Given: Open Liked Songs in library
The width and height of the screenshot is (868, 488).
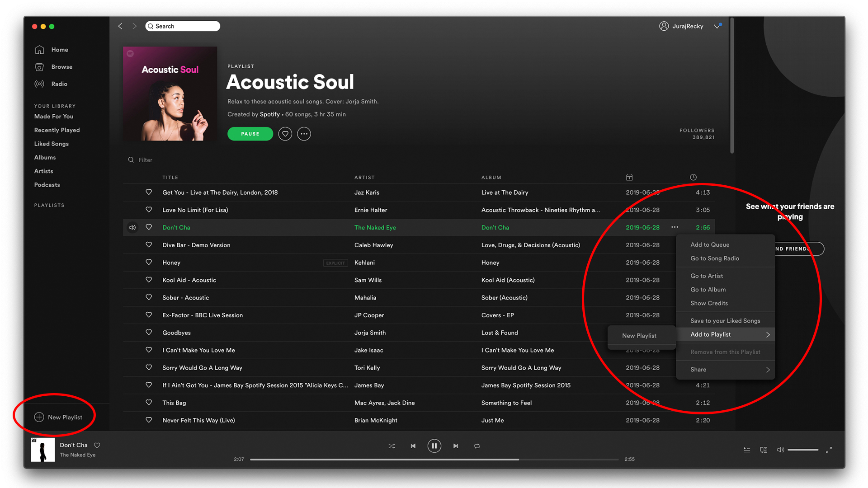Looking at the screenshot, I should pyautogui.click(x=52, y=144).
